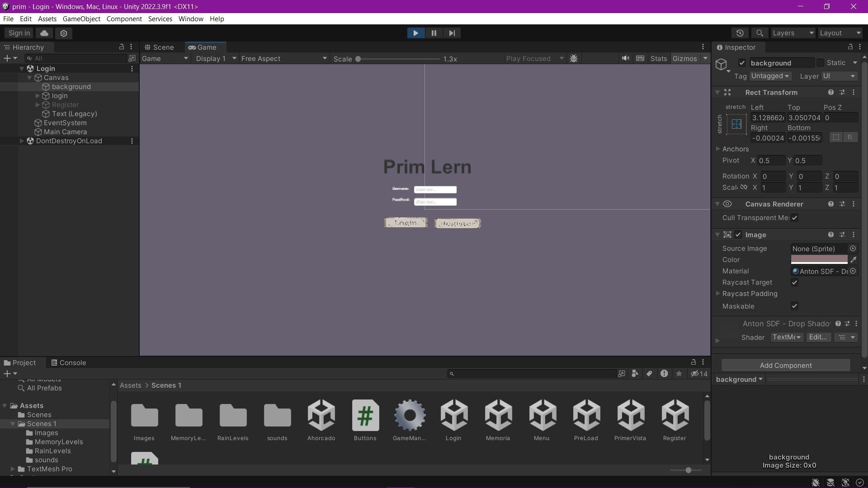The width and height of the screenshot is (868, 488).
Task: Click the Step frame forward icon
Action: point(452,33)
